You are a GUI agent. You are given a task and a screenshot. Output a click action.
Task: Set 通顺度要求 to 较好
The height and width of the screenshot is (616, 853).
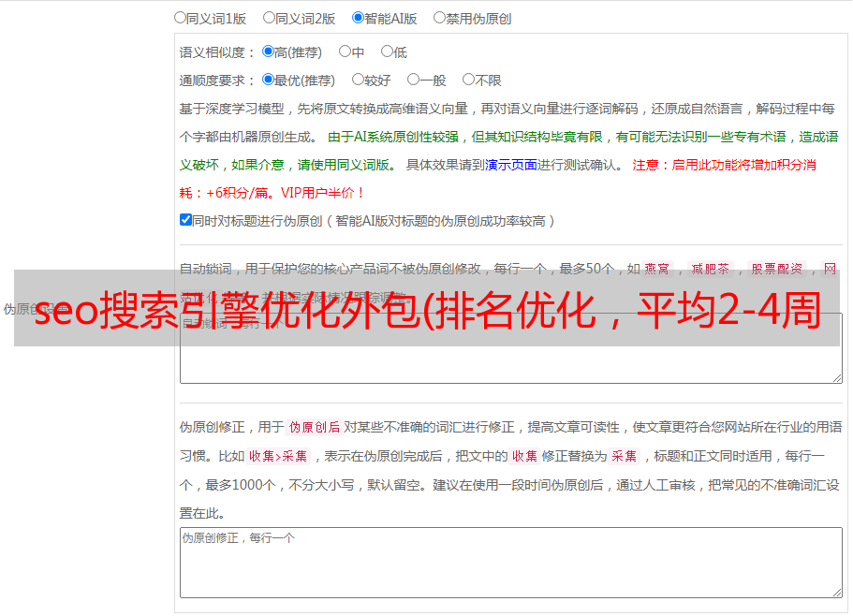(358, 80)
